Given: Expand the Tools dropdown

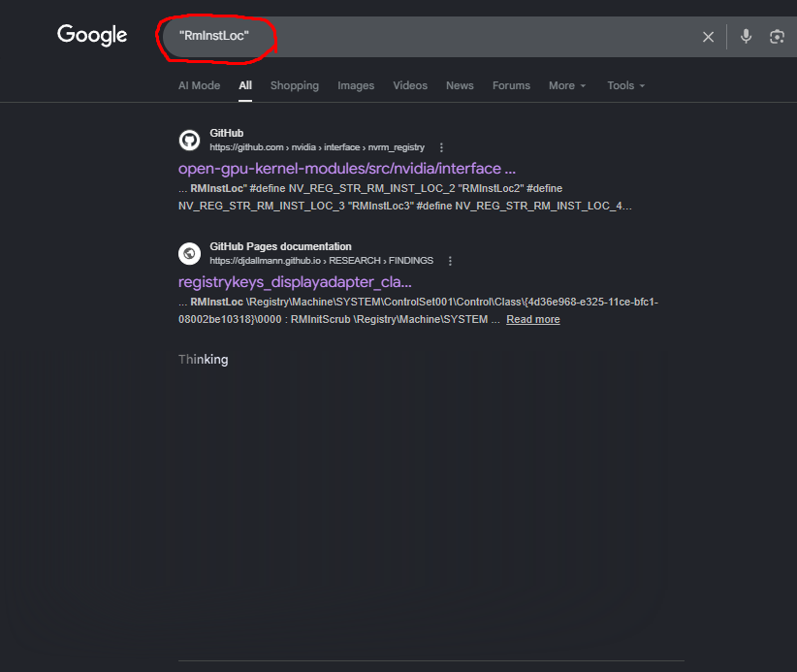Looking at the screenshot, I should click(625, 85).
